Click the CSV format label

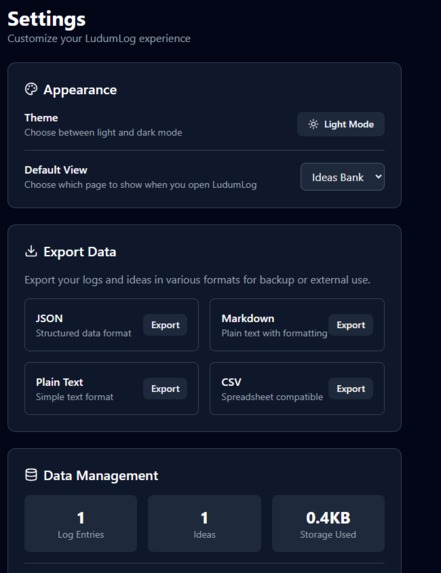pyautogui.click(x=231, y=382)
